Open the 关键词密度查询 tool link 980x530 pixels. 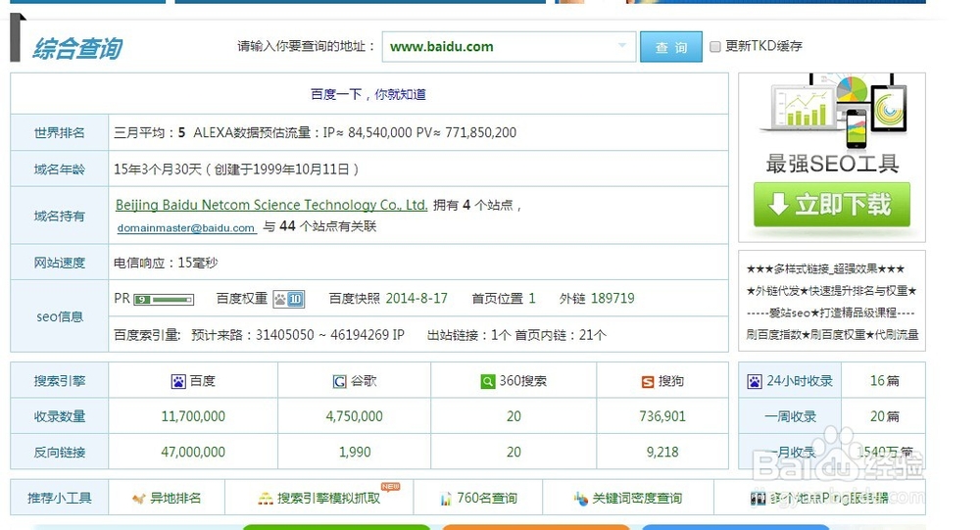pyautogui.click(x=637, y=498)
